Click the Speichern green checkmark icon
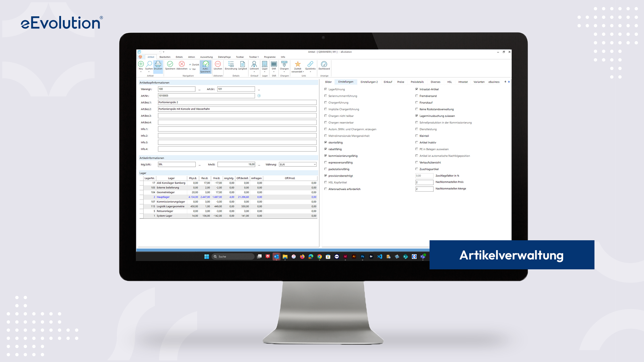 pos(170,64)
